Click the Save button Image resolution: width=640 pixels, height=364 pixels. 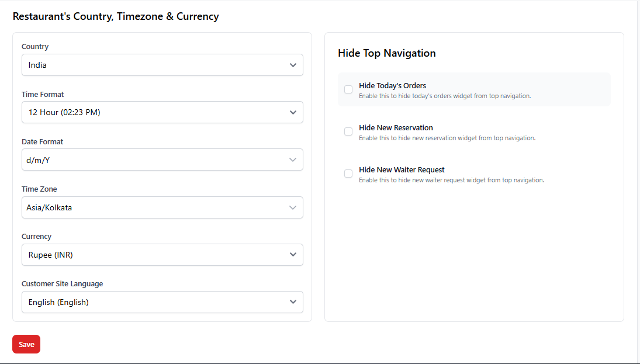(x=26, y=344)
